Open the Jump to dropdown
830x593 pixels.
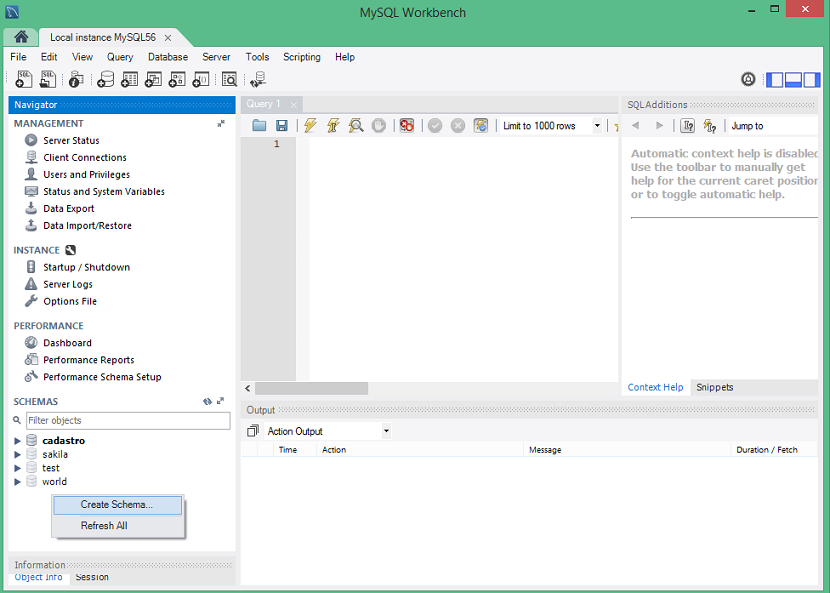pyautogui.click(x=774, y=125)
